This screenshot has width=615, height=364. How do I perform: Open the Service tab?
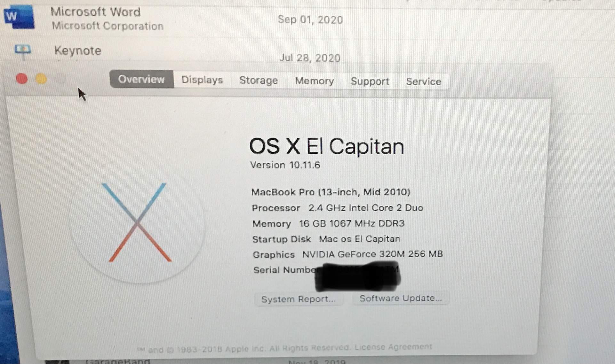[x=424, y=82]
